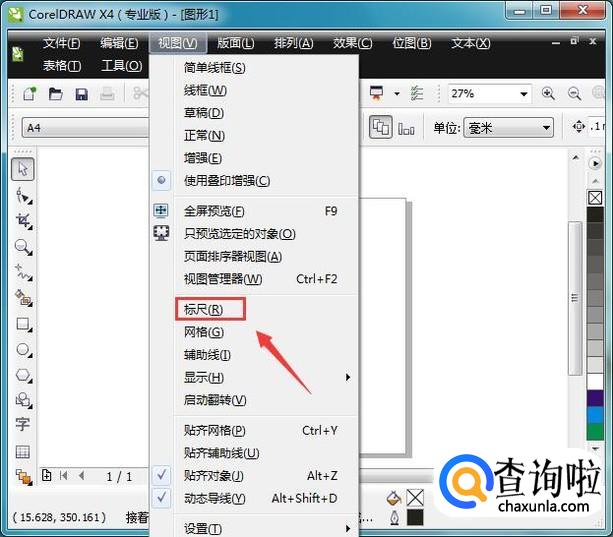Click the New document icon
This screenshot has width=613, height=537.
click(30, 94)
